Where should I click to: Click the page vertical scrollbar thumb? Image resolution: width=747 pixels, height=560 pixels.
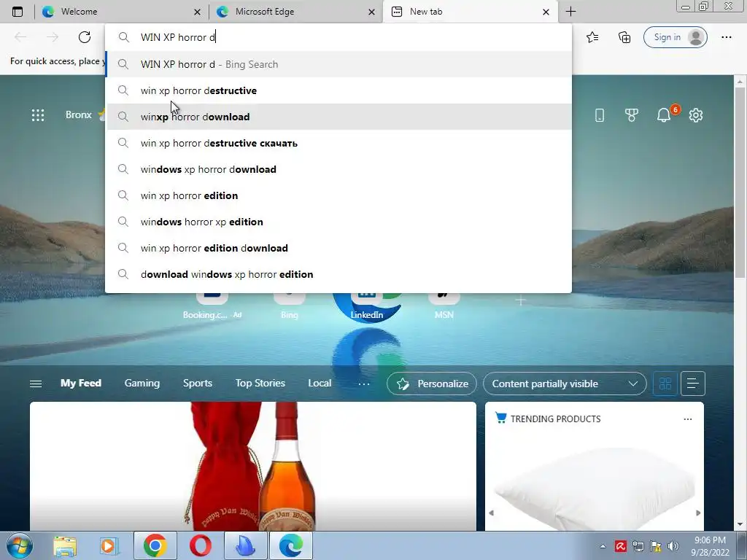[x=740, y=183]
